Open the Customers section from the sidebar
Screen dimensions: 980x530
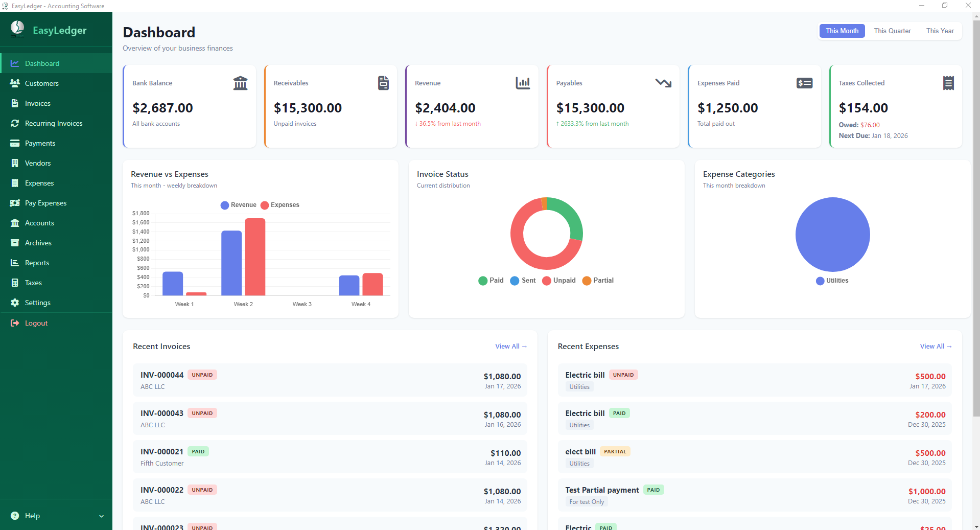tap(42, 83)
